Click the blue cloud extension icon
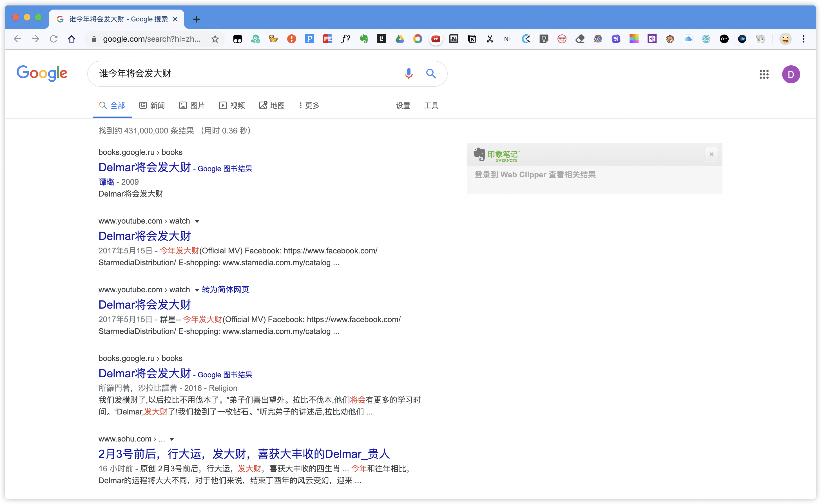The image size is (821, 504). 688,39
